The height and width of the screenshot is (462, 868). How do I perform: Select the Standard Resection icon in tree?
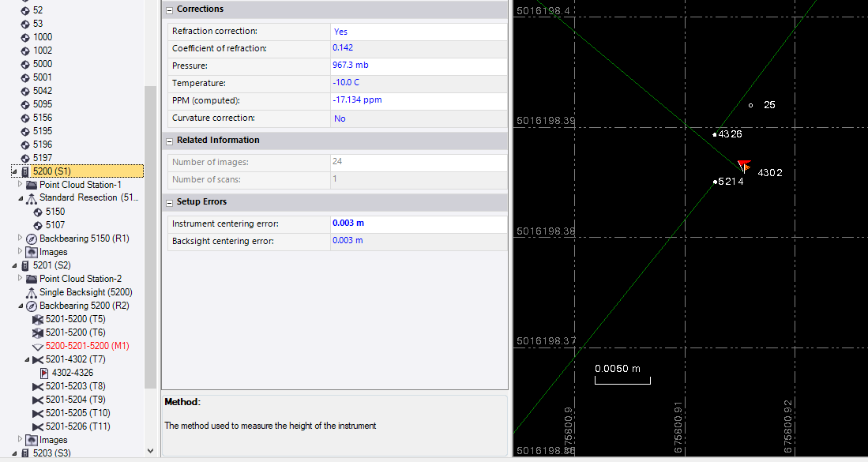32,198
